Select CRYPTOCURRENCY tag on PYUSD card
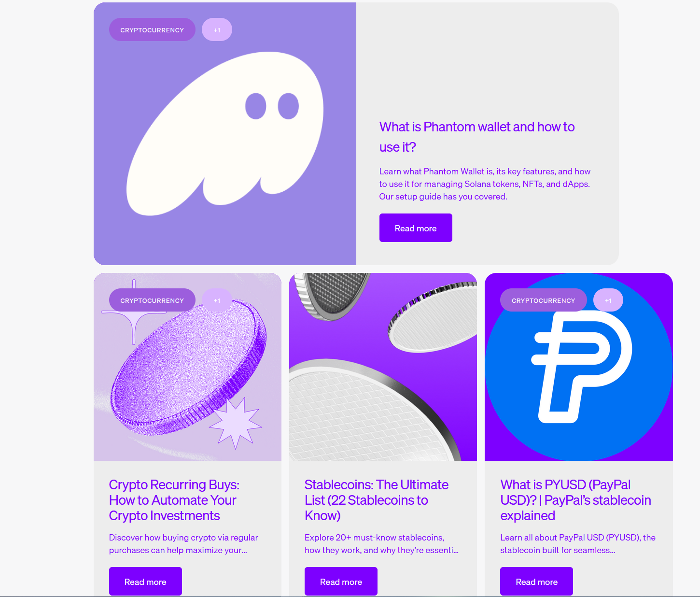 [544, 300]
